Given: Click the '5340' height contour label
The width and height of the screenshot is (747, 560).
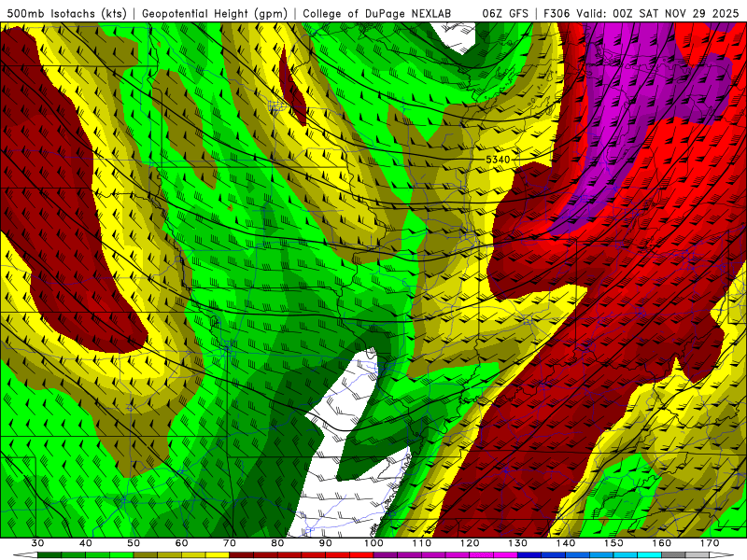Looking at the screenshot, I should click(498, 160).
